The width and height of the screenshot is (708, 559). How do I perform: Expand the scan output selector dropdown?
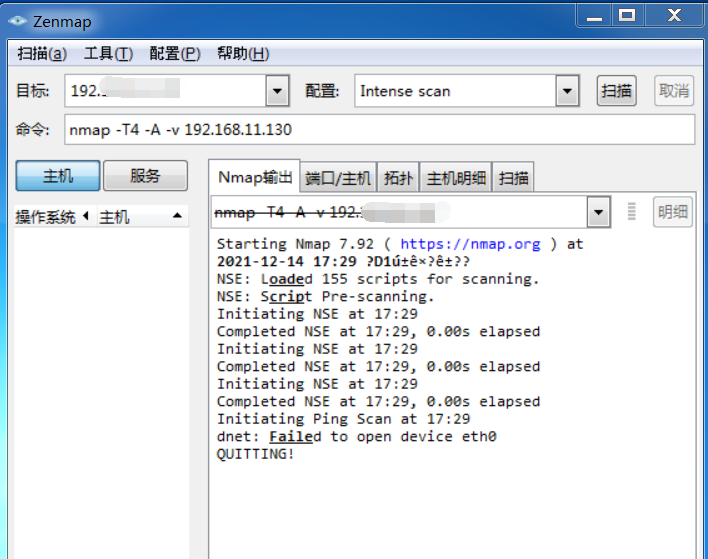click(x=599, y=212)
